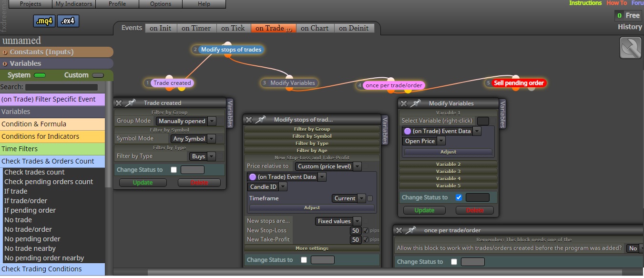Image resolution: width=644 pixels, height=278 pixels.
Task: Select the Modify stops of trades block
Action: (231, 49)
